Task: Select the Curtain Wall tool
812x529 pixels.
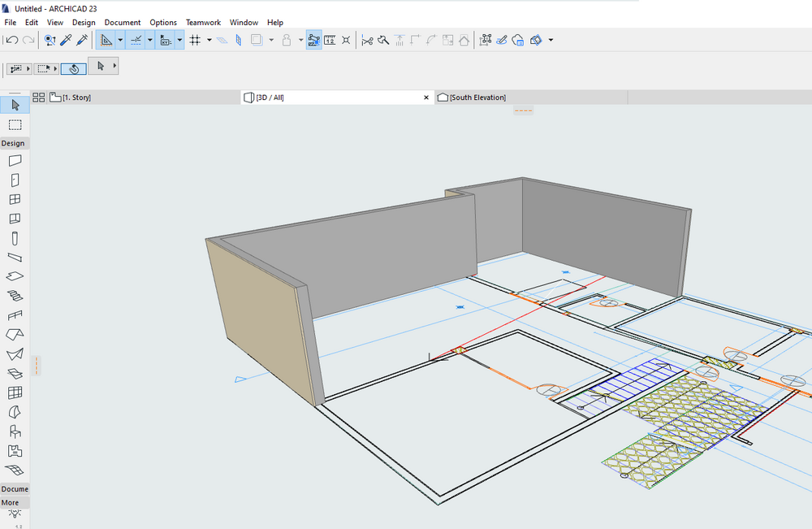Action: (15, 392)
